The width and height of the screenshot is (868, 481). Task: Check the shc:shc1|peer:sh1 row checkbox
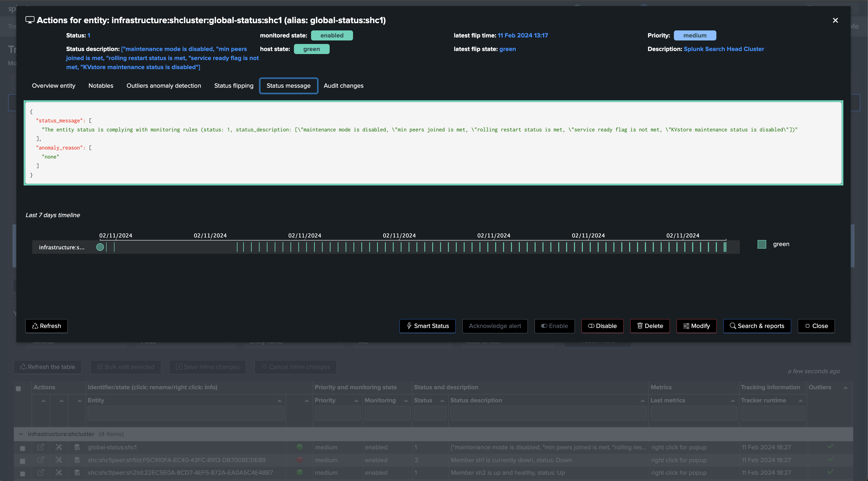[22, 461]
